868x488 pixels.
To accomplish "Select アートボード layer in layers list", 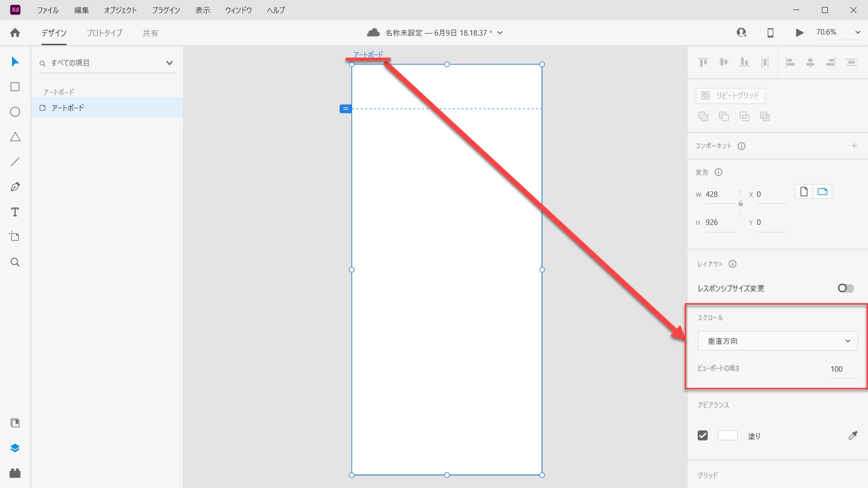I will 107,108.
